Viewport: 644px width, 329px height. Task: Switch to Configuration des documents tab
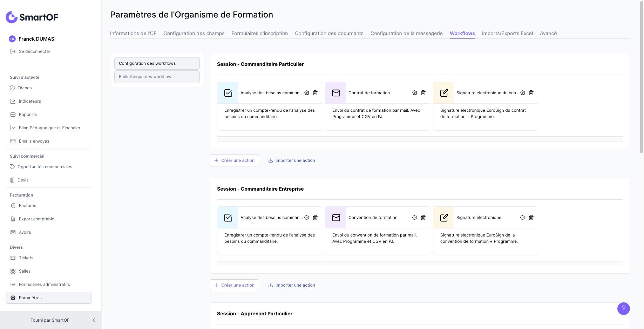(329, 33)
